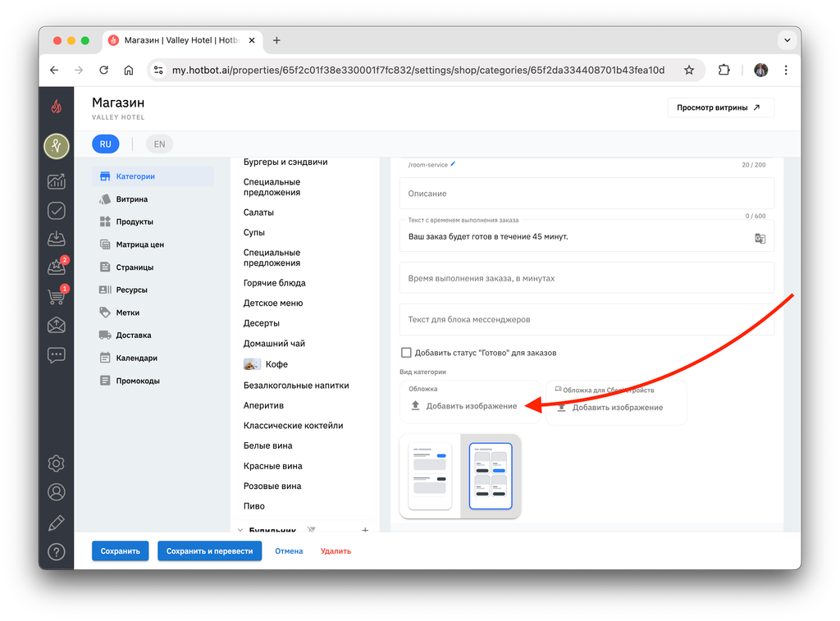Click the Описание input field

pyautogui.click(x=587, y=194)
